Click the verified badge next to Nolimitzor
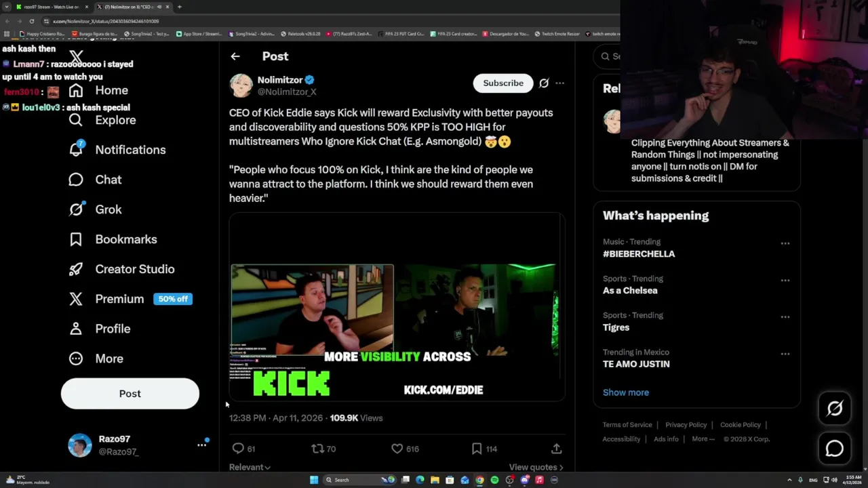This screenshot has width=868, height=488. [309, 80]
